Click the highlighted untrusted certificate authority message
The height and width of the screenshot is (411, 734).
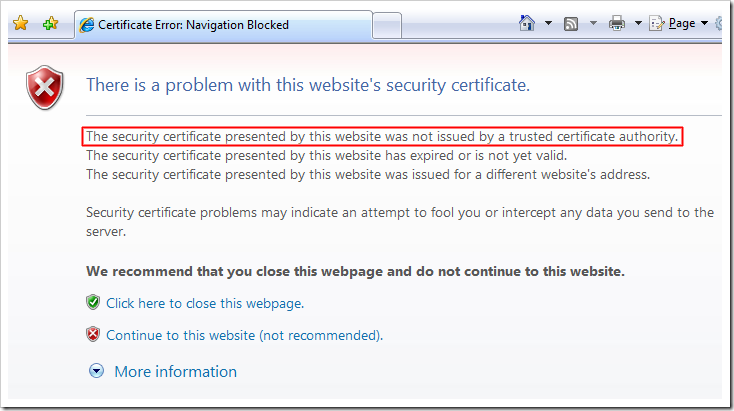[383, 136]
